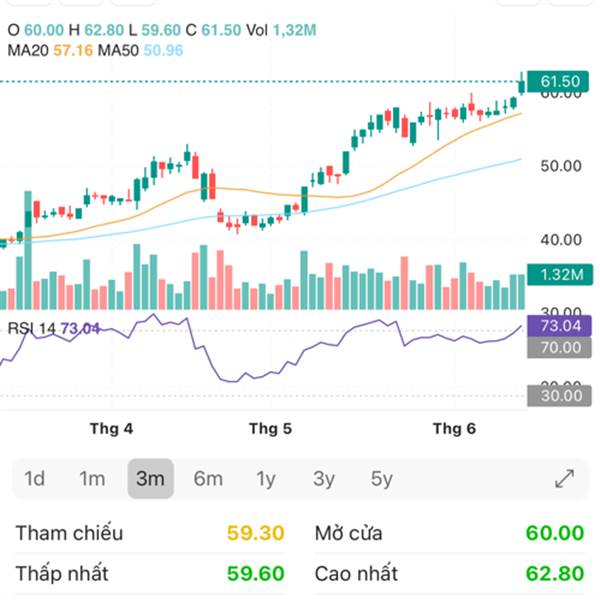The image size is (600, 600).
Task: Click the current price label 61.50
Action: (x=559, y=82)
